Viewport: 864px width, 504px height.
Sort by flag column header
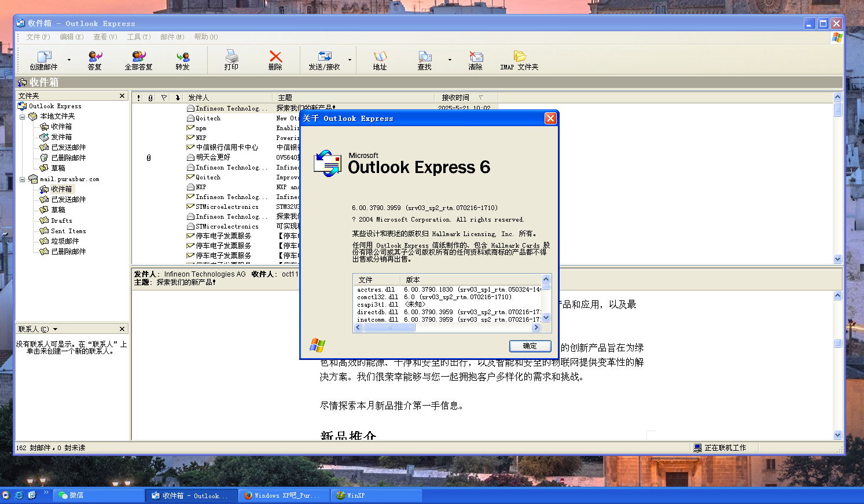pyautogui.click(x=164, y=97)
